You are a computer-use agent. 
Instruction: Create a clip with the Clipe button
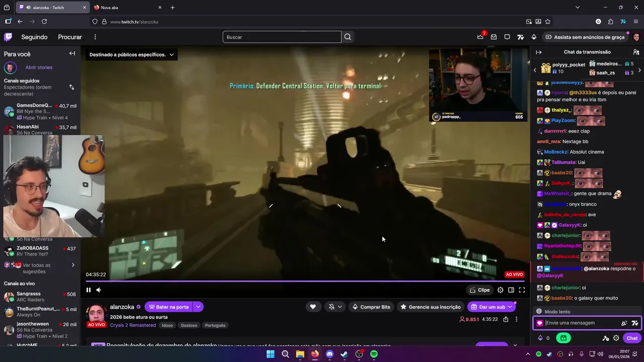[479, 290]
